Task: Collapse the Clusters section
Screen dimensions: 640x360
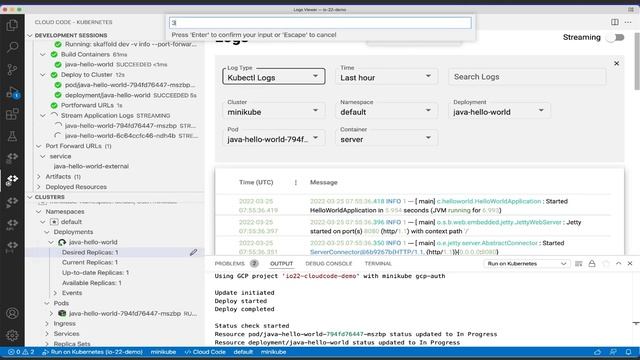Action: 30,197
